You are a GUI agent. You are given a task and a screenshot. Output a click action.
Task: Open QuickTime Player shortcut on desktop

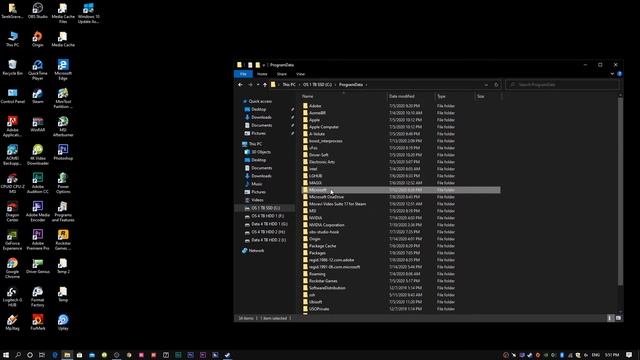pos(38,70)
